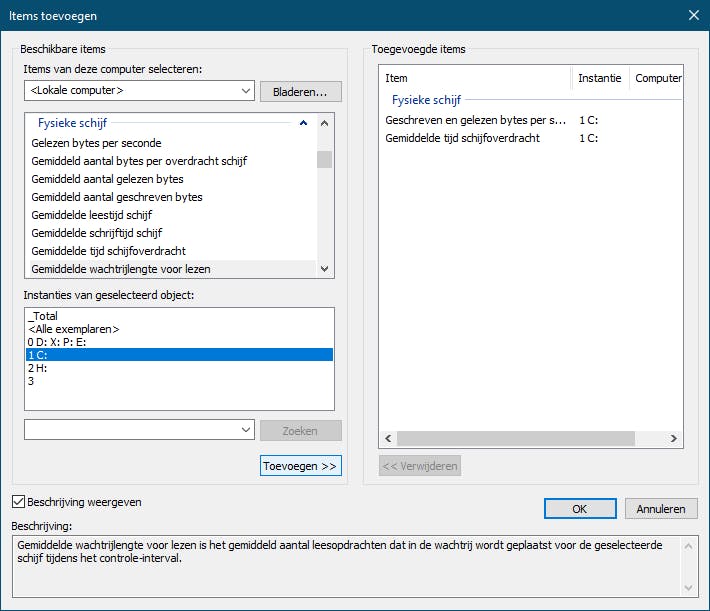
Task: Close the Items toevoegen dialog
Action: click(x=694, y=15)
